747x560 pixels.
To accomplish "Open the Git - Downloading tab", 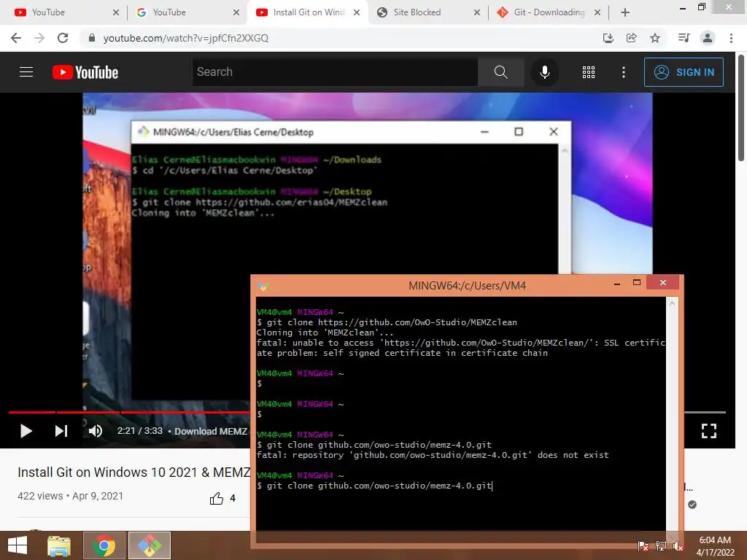I will click(x=549, y=12).
